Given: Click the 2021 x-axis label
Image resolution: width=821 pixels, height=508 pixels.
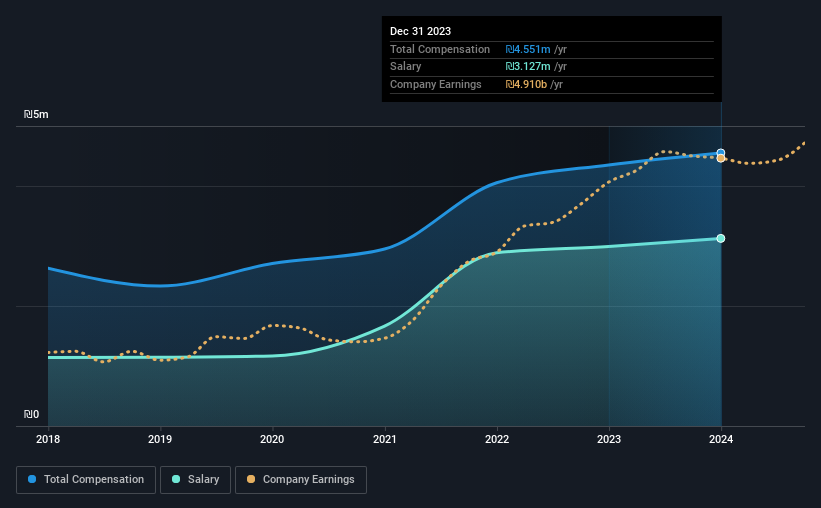Looking at the screenshot, I should click(x=384, y=439).
